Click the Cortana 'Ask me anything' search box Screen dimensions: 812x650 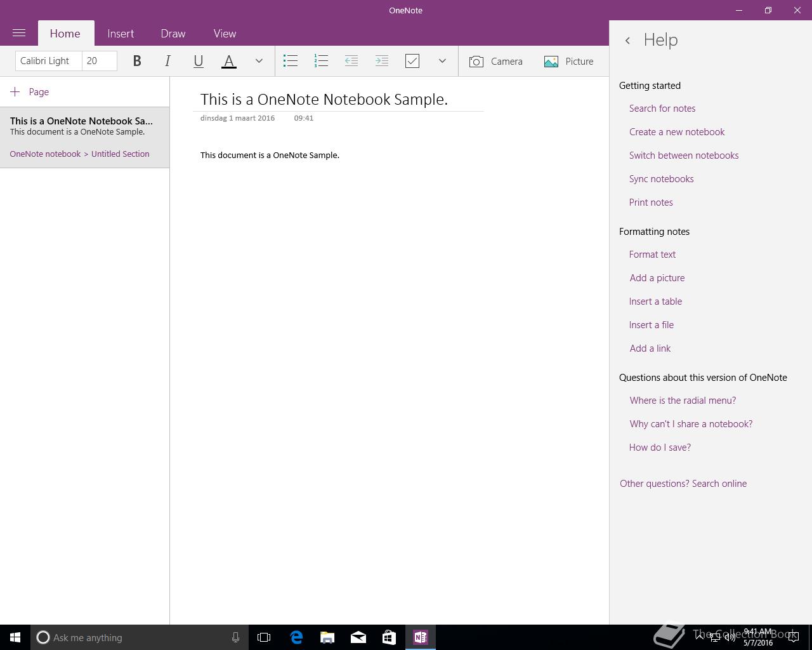tap(140, 637)
